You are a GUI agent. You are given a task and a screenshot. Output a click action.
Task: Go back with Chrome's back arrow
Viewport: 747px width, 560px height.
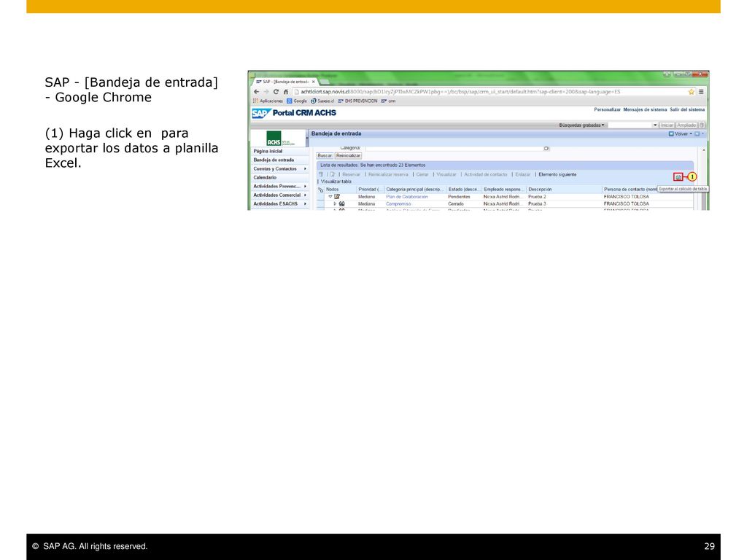point(256,92)
